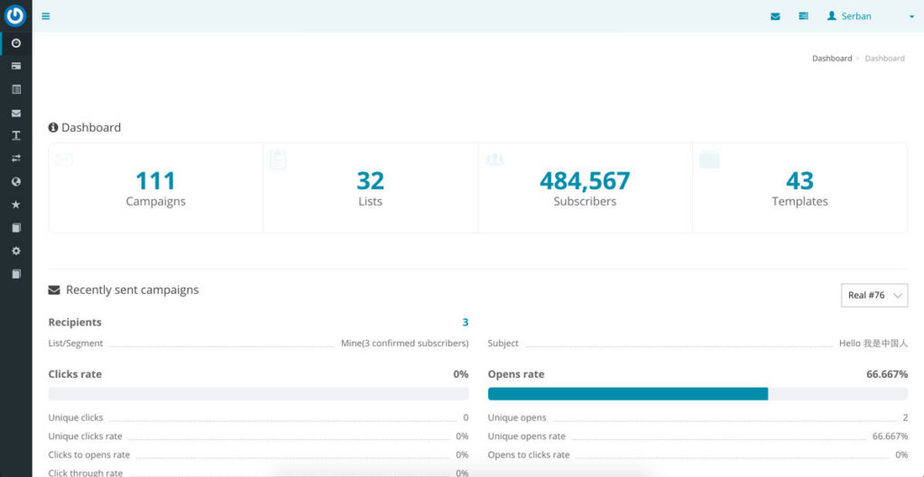Click the hamburger menu toggle in header
This screenshot has width=924, height=477.
pyautogui.click(x=46, y=16)
